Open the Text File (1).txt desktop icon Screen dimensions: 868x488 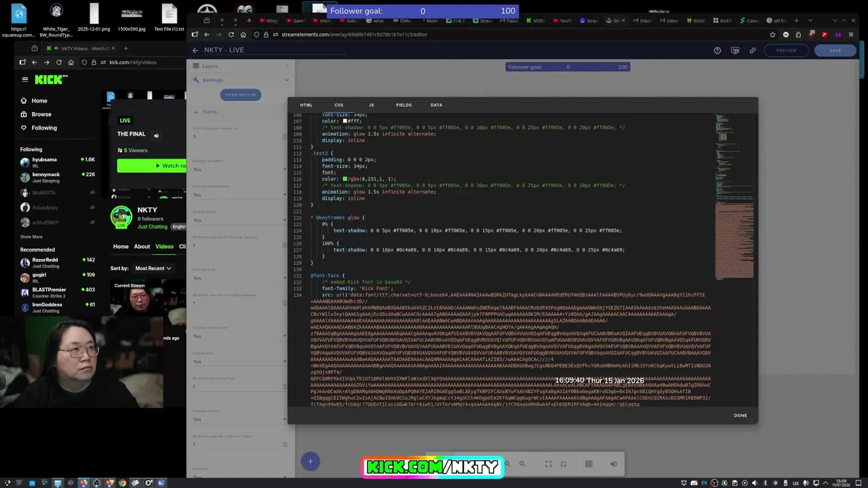[169, 17]
